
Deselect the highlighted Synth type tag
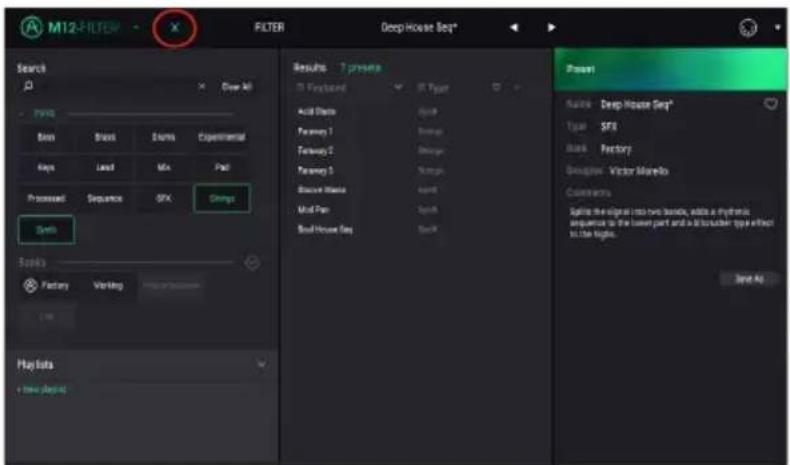(x=46, y=230)
